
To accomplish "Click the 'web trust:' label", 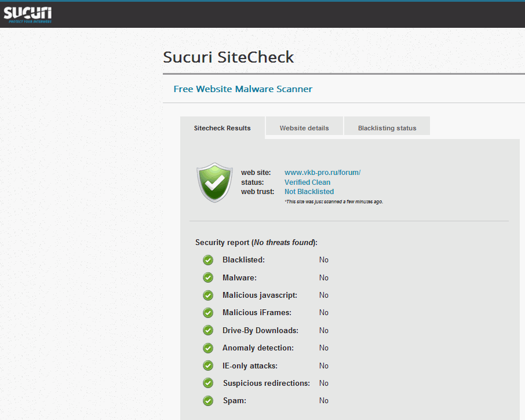I will (257, 191).
